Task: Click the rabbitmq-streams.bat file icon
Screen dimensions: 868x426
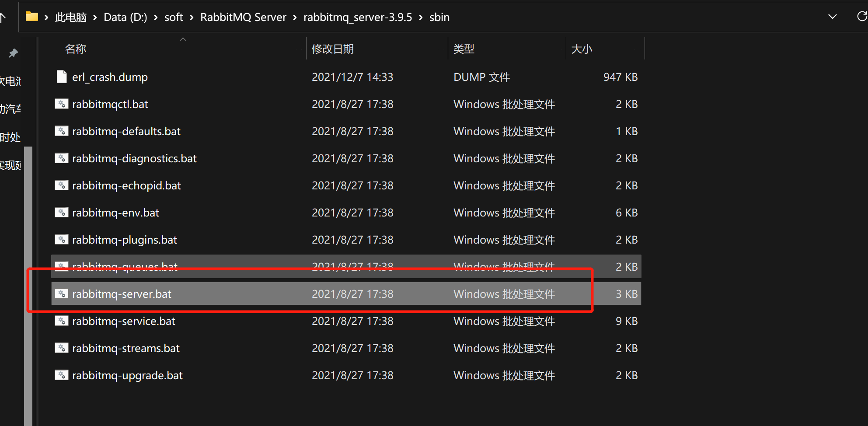Action: point(62,348)
